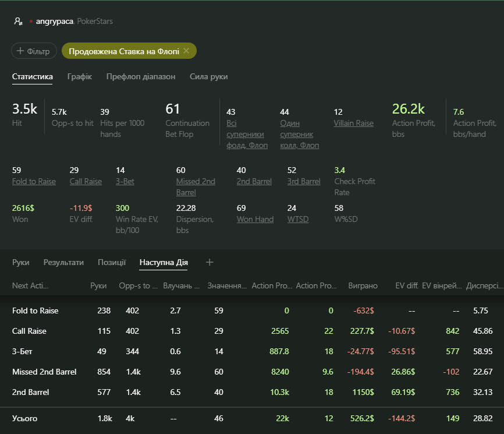
Task: Open the Графік tab
Action: (x=79, y=76)
